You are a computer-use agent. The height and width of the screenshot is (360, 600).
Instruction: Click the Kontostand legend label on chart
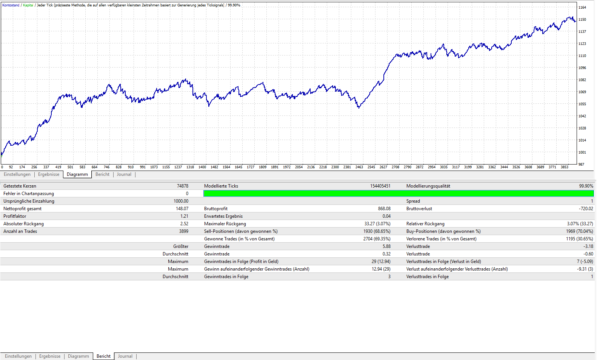pyautogui.click(x=11, y=5)
